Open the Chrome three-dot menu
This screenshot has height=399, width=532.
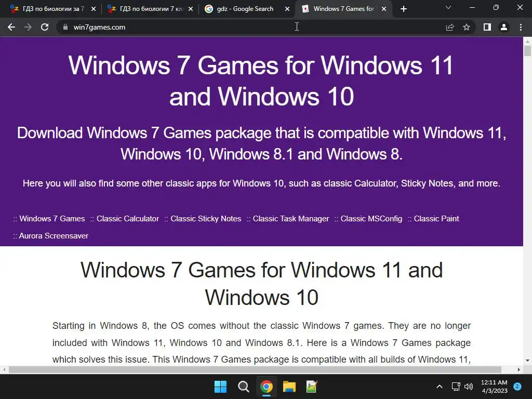521,27
